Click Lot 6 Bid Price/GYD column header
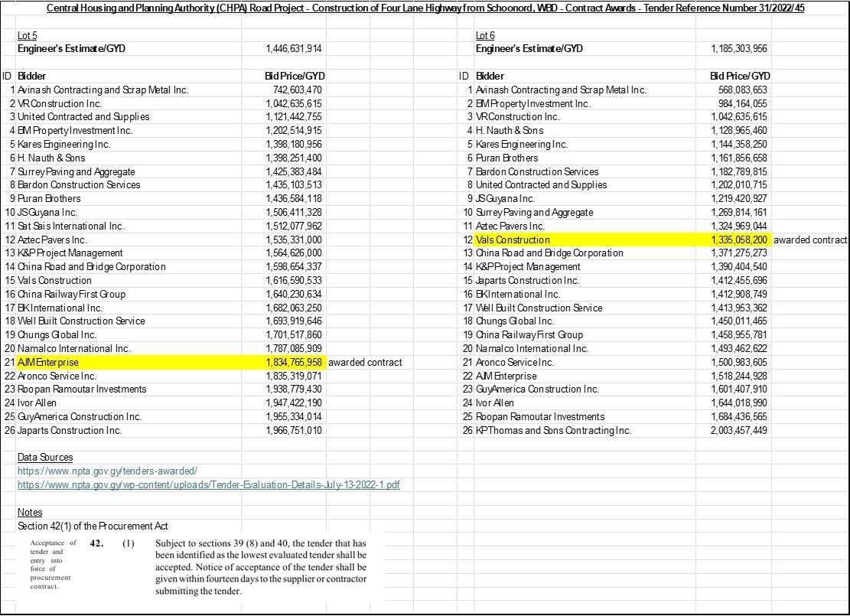The width and height of the screenshot is (850, 616). 740,77
